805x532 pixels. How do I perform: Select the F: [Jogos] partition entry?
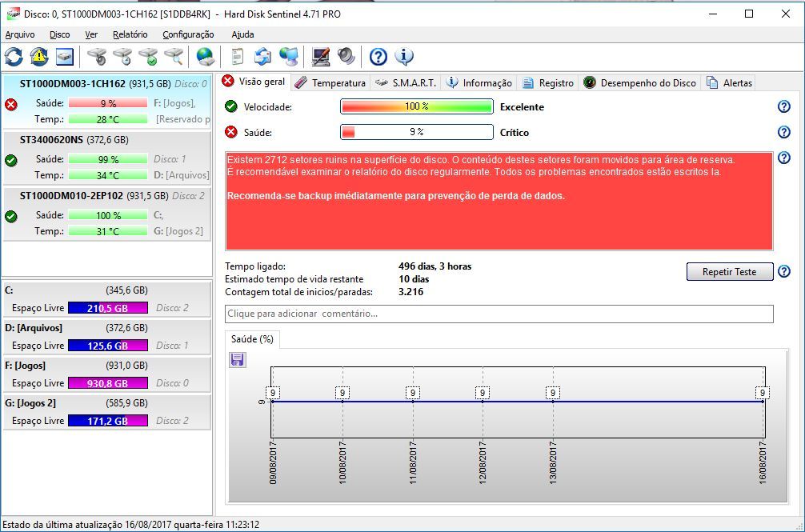pyautogui.click(x=107, y=374)
